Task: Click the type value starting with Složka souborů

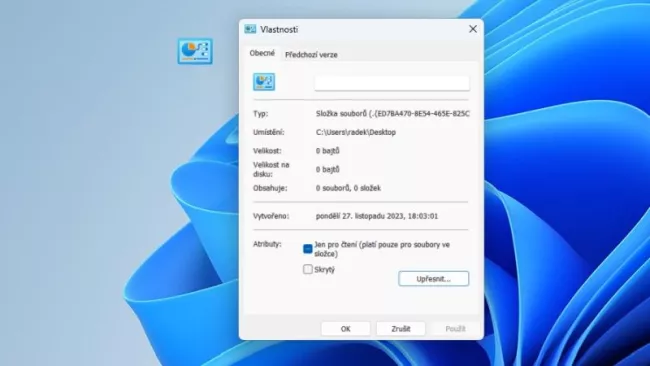Action: click(x=393, y=114)
